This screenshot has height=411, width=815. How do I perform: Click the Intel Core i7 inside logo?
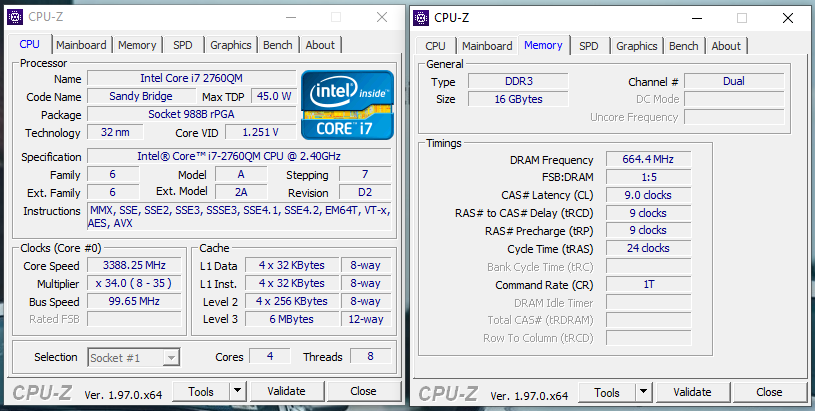(347, 105)
